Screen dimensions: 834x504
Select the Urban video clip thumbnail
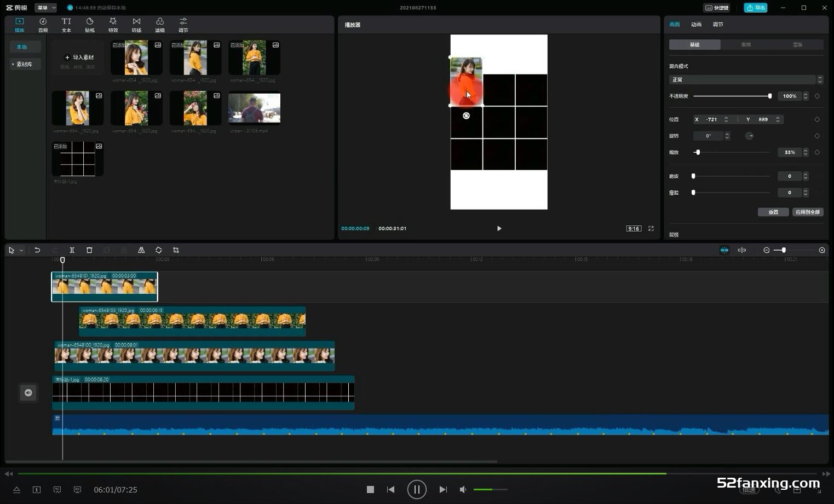pos(254,108)
